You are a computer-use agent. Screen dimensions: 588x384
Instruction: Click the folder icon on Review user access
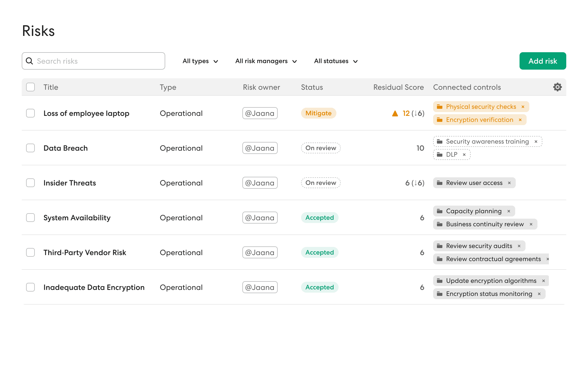440,183
